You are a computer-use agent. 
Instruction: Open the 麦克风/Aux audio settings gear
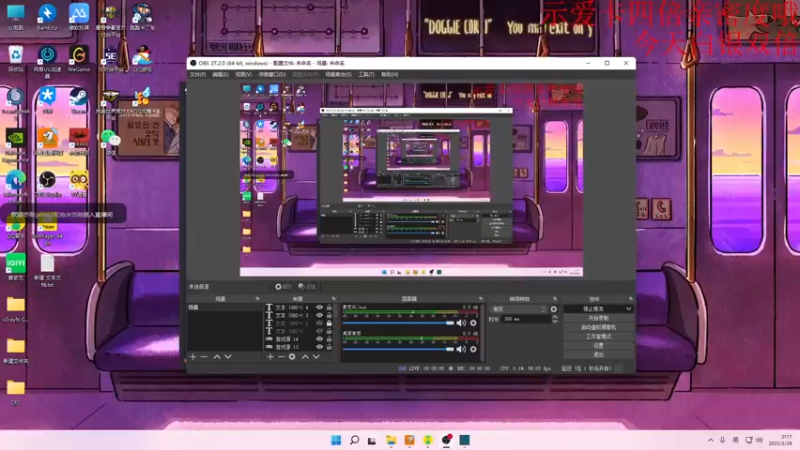[473, 323]
